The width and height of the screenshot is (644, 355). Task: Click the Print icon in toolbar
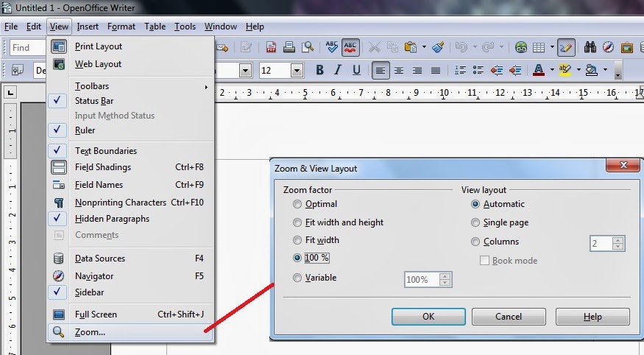point(289,47)
